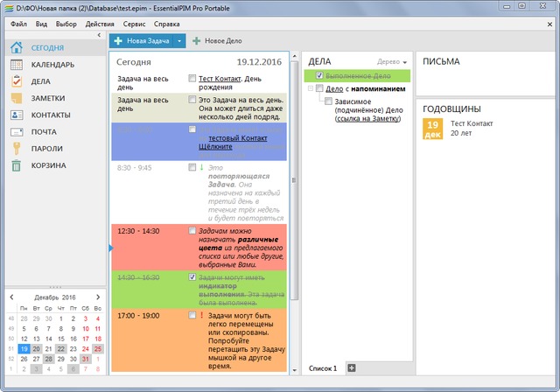Toggle the 17:00 - 19:00 task checkbox
Viewport: 560px width, 392px height.
tap(192, 315)
